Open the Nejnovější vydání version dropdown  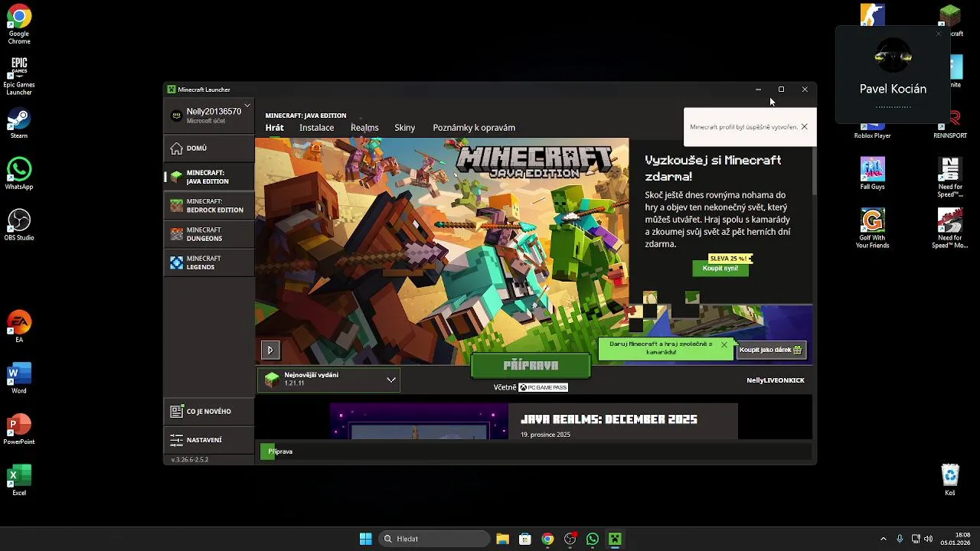point(328,380)
